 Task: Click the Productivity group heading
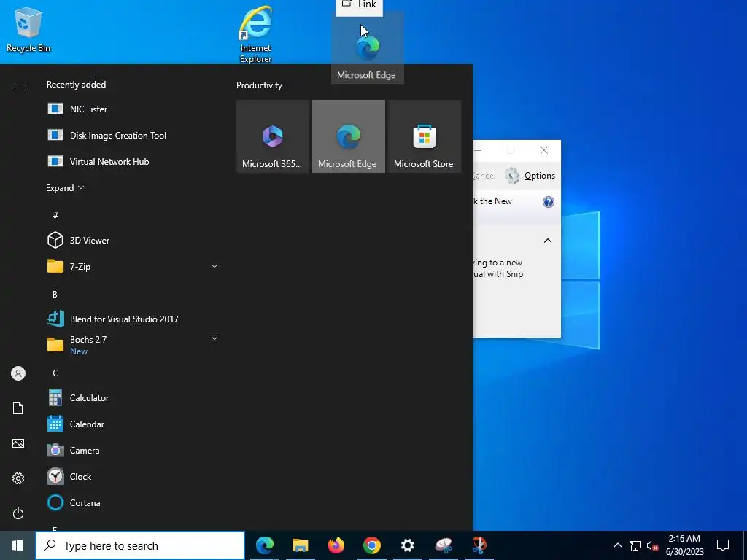coord(259,85)
